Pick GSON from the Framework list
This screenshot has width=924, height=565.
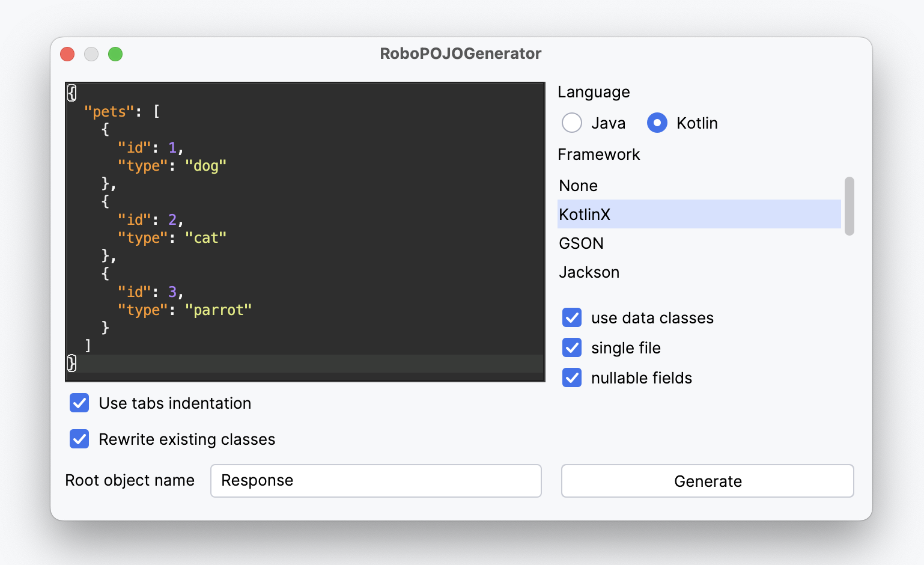click(581, 243)
